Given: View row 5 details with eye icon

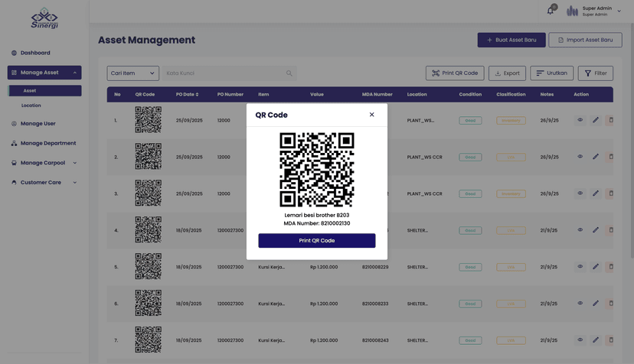Looking at the screenshot, I should pyautogui.click(x=580, y=267).
